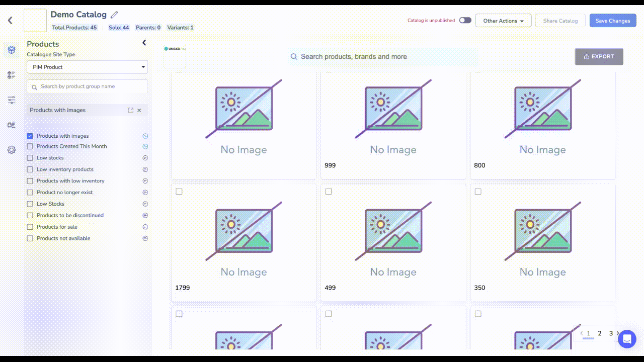
Task: Open the attributes list icon in sidebar
Action: (x=12, y=75)
